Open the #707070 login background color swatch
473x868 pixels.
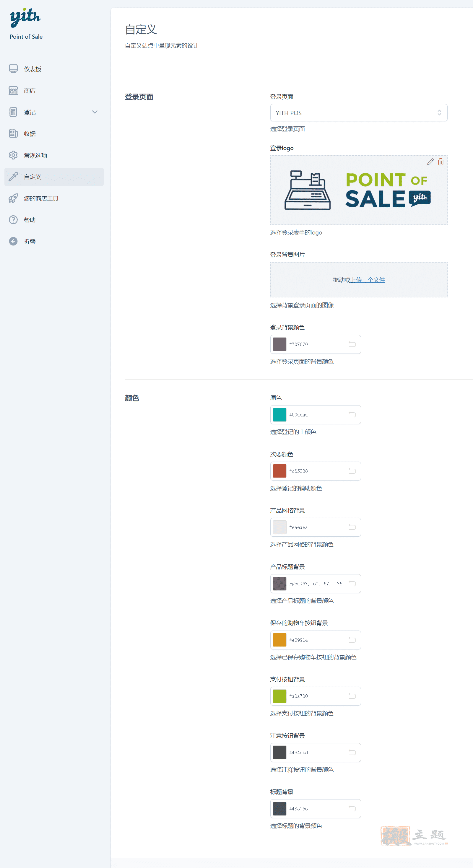coord(279,344)
